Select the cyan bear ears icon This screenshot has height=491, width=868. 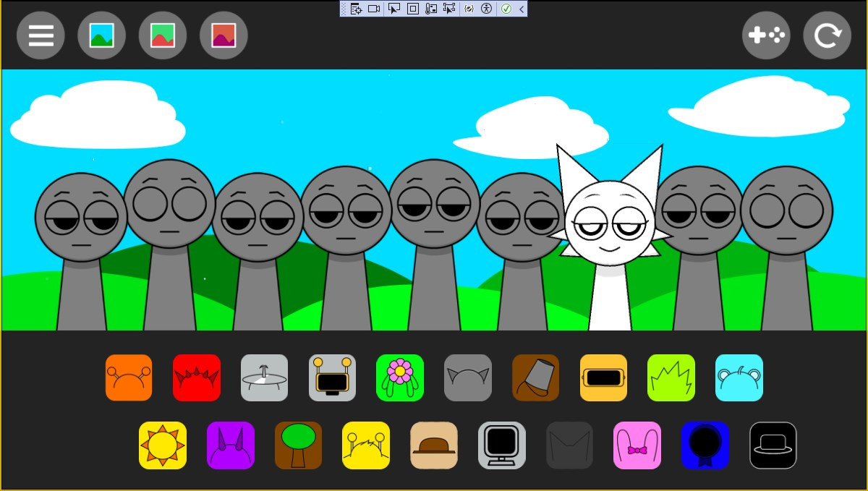(x=739, y=377)
